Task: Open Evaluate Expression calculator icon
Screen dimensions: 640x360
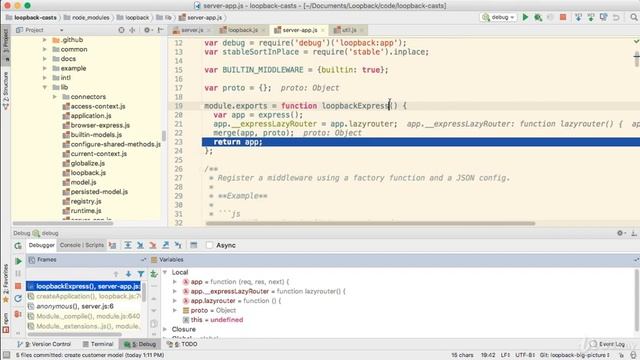Action: click(193, 245)
